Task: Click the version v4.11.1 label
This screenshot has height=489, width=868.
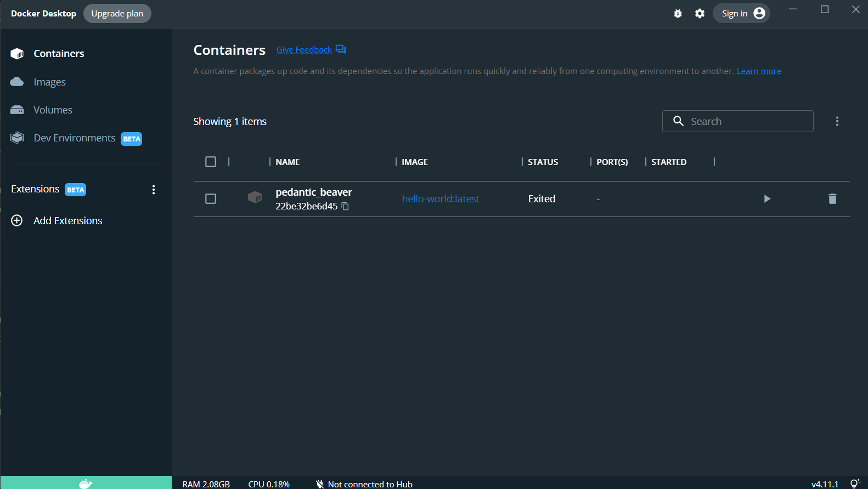Action: (825, 484)
